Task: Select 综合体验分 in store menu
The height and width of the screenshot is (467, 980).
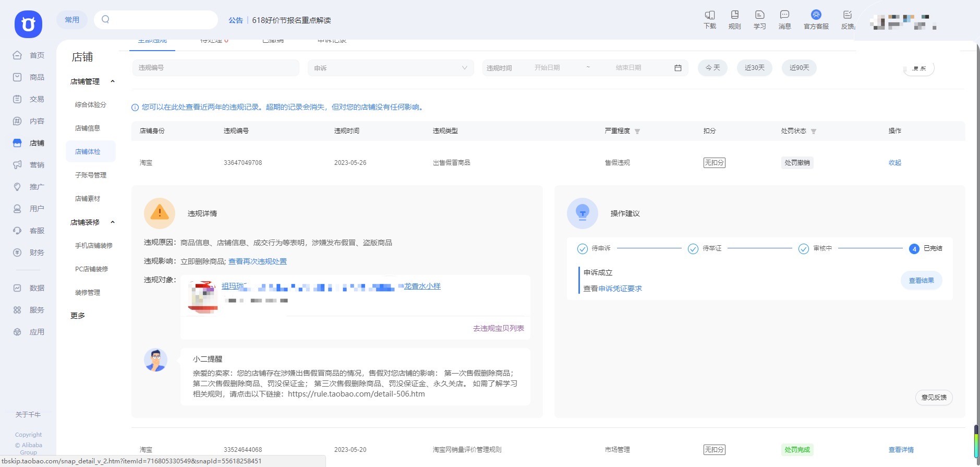Action: (x=91, y=105)
